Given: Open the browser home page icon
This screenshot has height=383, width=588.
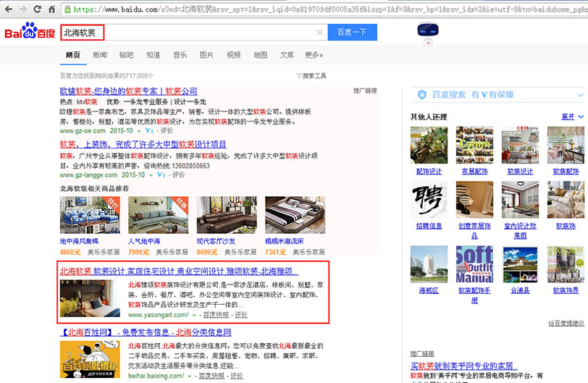Looking at the screenshot, I should click(x=51, y=9).
